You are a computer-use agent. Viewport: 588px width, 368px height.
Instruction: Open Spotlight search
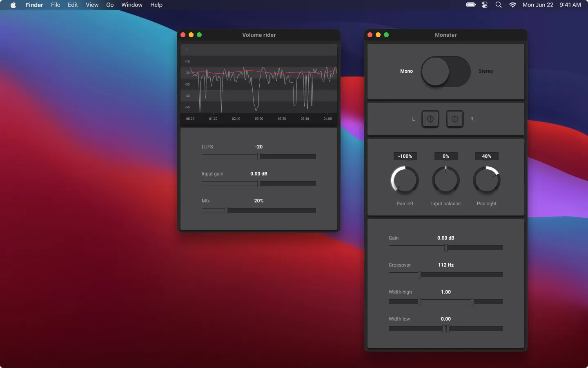tap(498, 5)
